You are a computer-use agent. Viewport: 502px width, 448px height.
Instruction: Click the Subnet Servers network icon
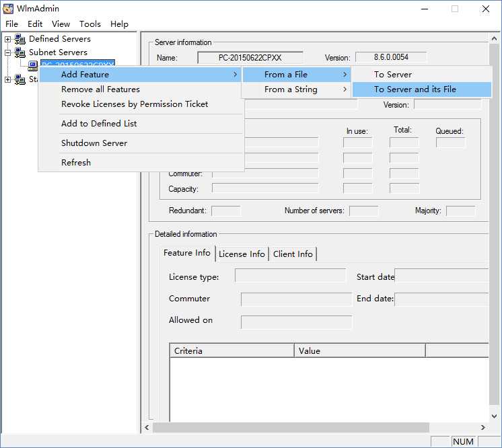[20, 52]
